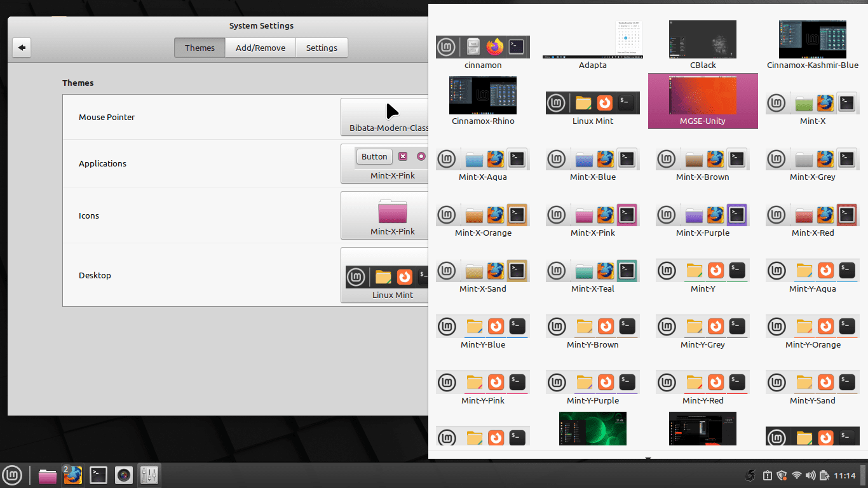
Task: Pick the Mint-X-Teal theme
Action: [x=593, y=276]
